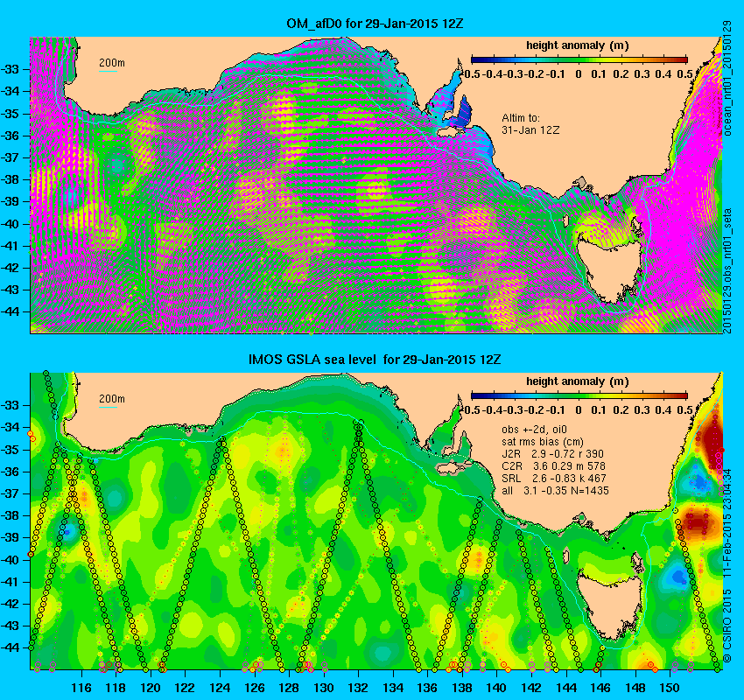Screen dimensions: 744x700
Task: Click latitude label -36 on the bottom map
Action: coord(9,472)
